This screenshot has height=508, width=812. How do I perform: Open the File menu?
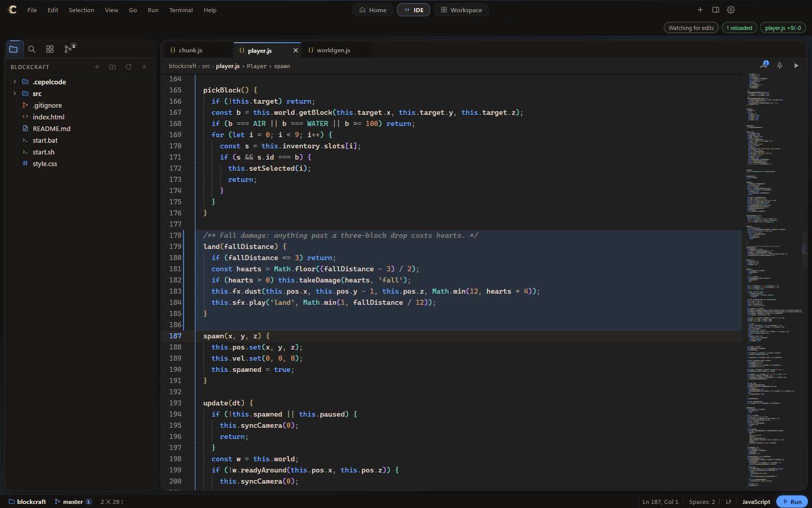click(x=32, y=10)
